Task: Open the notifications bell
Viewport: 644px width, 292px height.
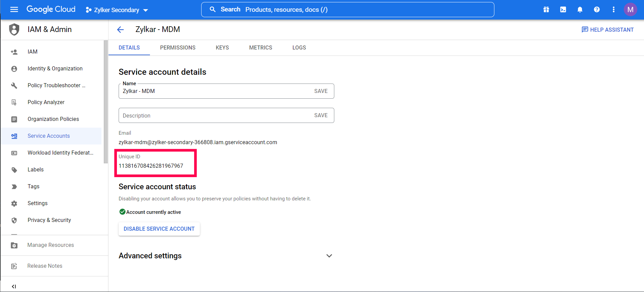Action: pyautogui.click(x=580, y=9)
